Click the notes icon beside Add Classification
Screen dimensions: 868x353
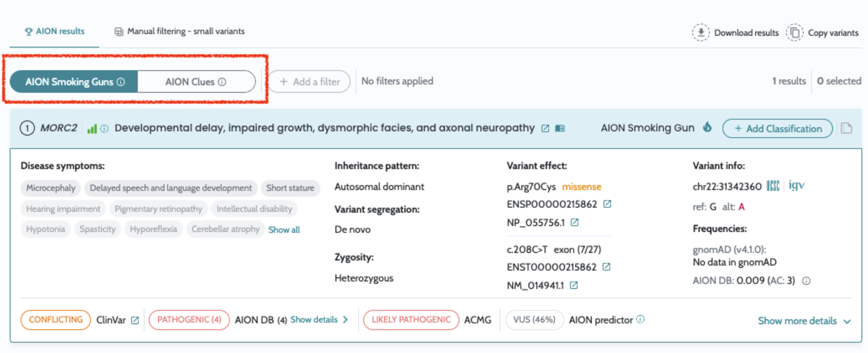point(846,128)
